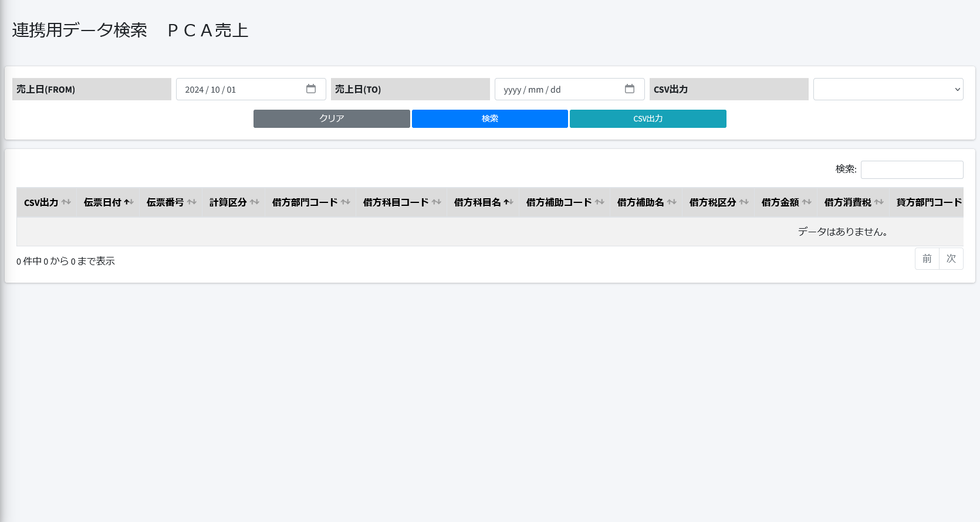Click the gray CSV出力 filter label
Screen dimensions: 980x522
point(729,89)
